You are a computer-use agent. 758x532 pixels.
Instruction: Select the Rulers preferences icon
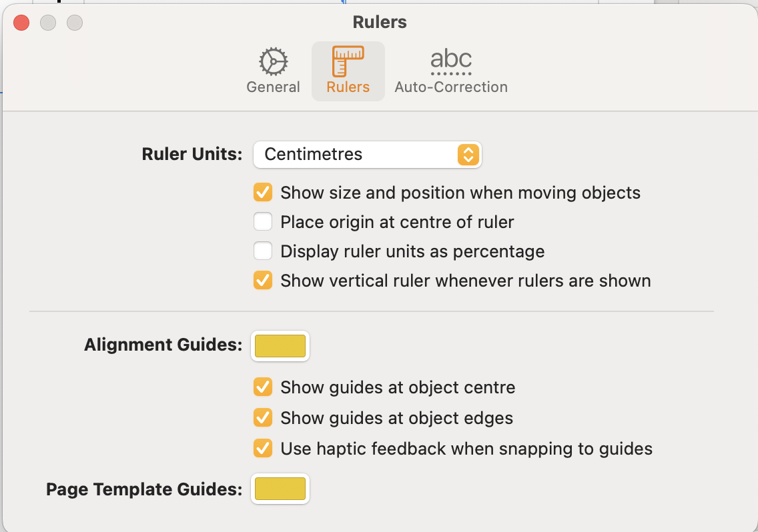(x=348, y=62)
